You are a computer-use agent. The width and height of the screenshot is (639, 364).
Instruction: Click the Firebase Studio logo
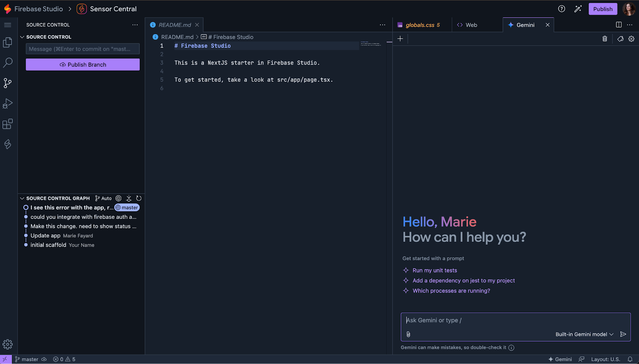pos(8,9)
